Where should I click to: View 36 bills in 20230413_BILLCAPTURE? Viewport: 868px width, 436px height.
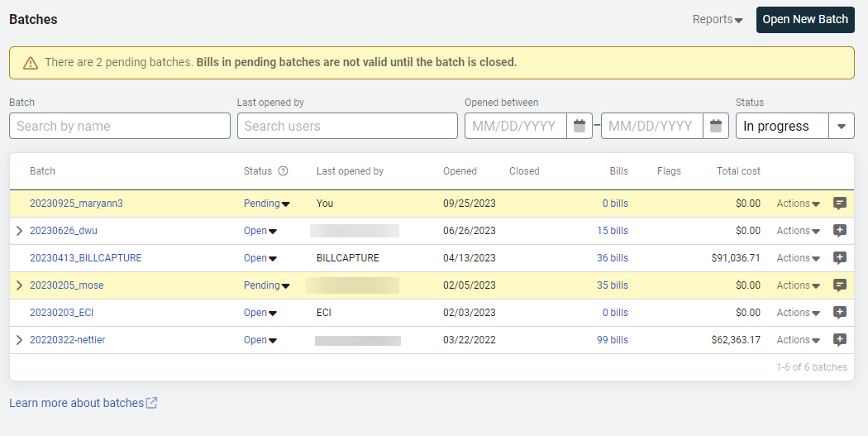[x=613, y=257]
